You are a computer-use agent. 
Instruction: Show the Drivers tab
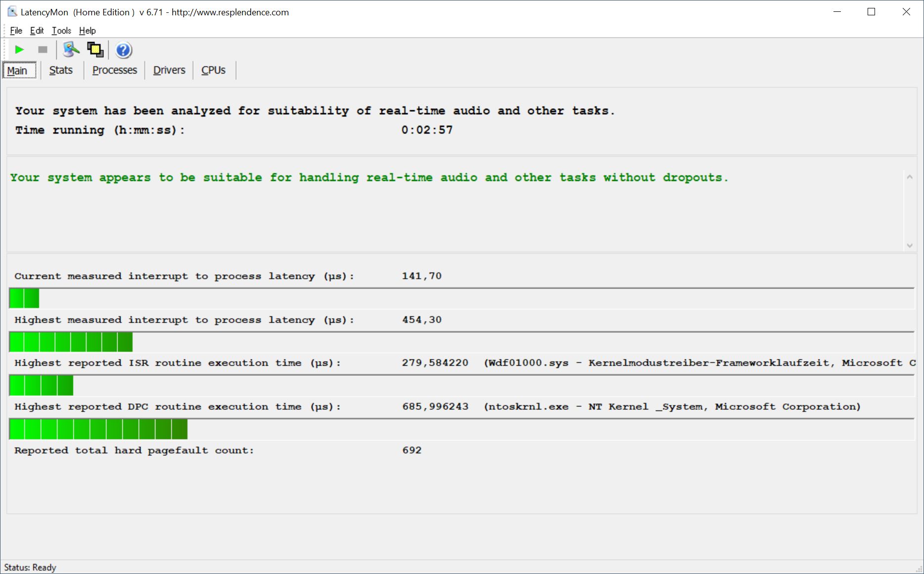tap(169, 70)
